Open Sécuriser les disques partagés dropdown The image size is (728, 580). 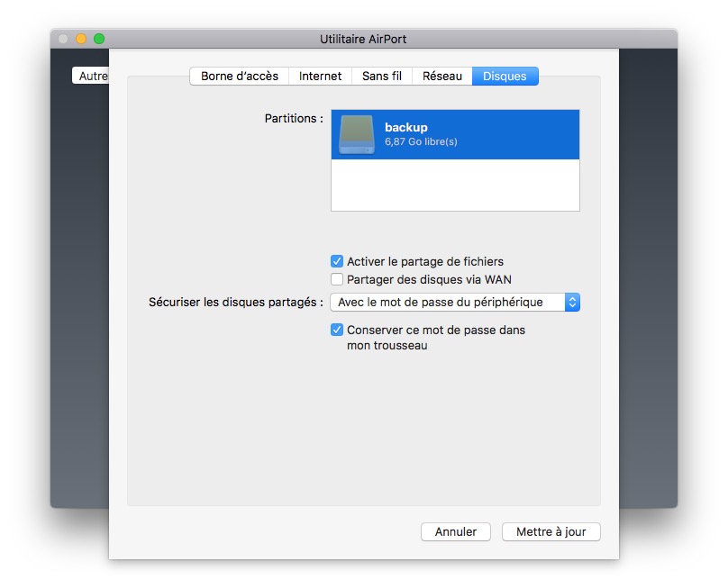click(455, 302)
